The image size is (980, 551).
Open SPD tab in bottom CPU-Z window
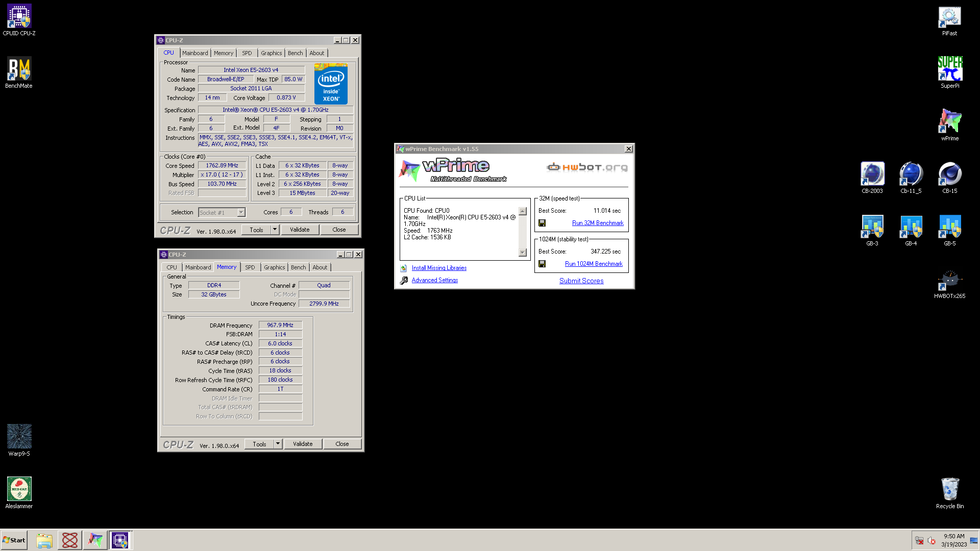point(250,267)
